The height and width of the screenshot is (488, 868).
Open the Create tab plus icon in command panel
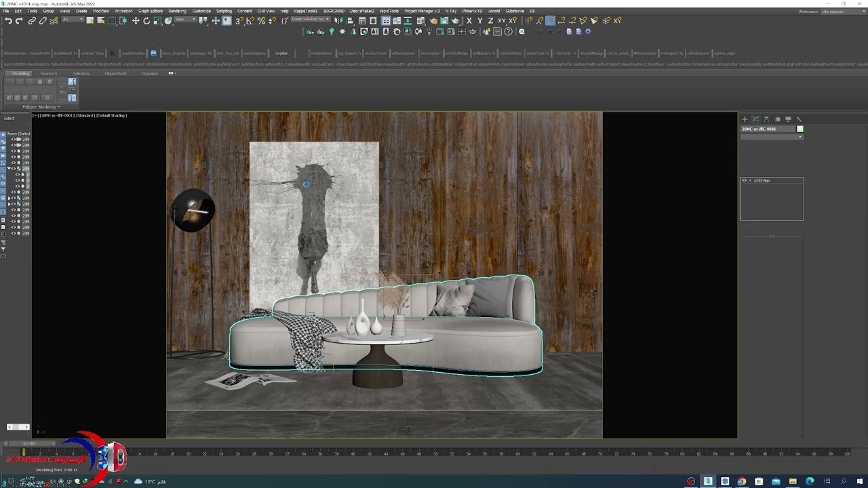tap(745, 119)
